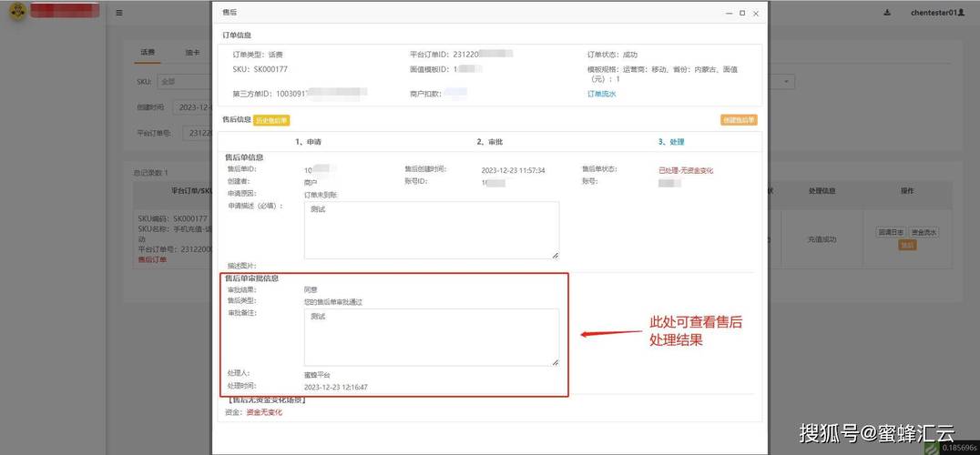Minimize the 售后 dialog window

tap(729, 13)
